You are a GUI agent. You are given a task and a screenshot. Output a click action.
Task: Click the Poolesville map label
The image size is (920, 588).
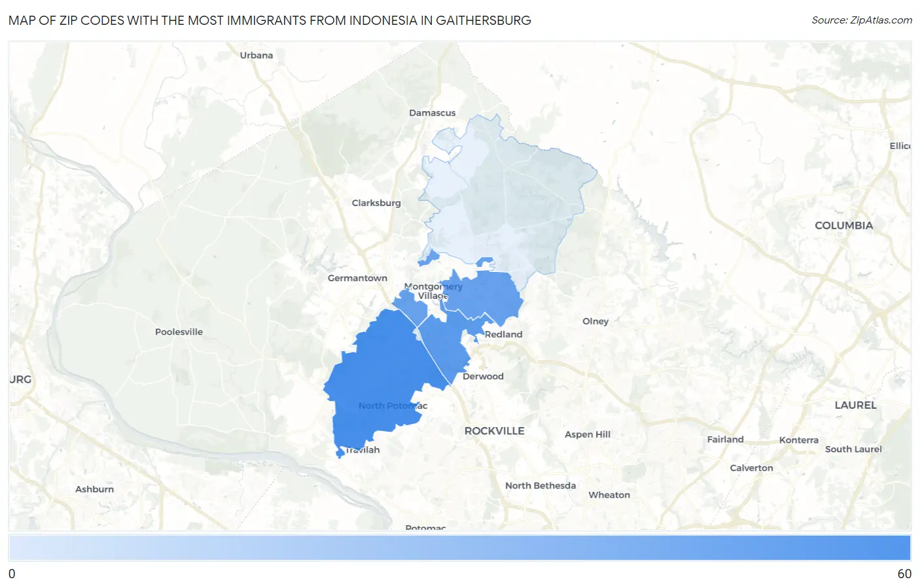[179, 332]
